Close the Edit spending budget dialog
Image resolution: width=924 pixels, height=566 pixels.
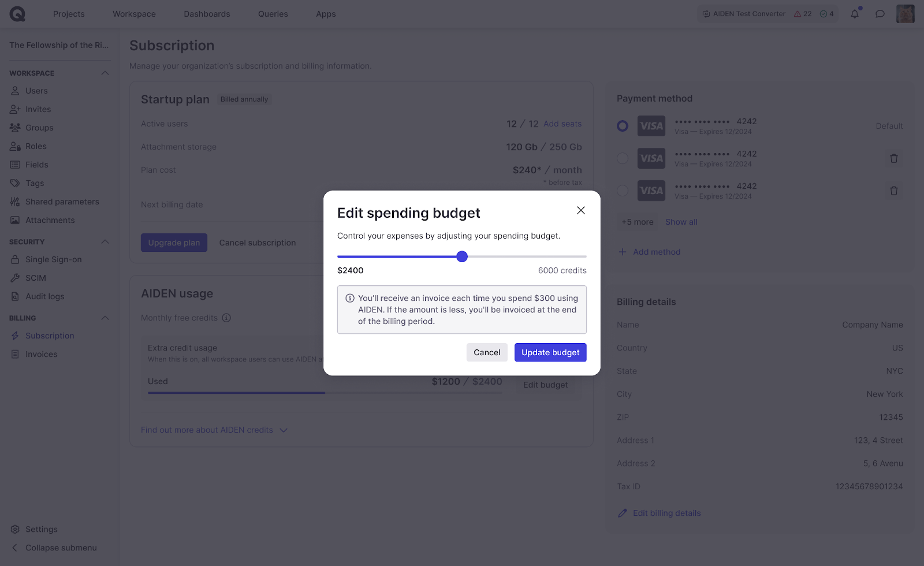tap(581, 210)
